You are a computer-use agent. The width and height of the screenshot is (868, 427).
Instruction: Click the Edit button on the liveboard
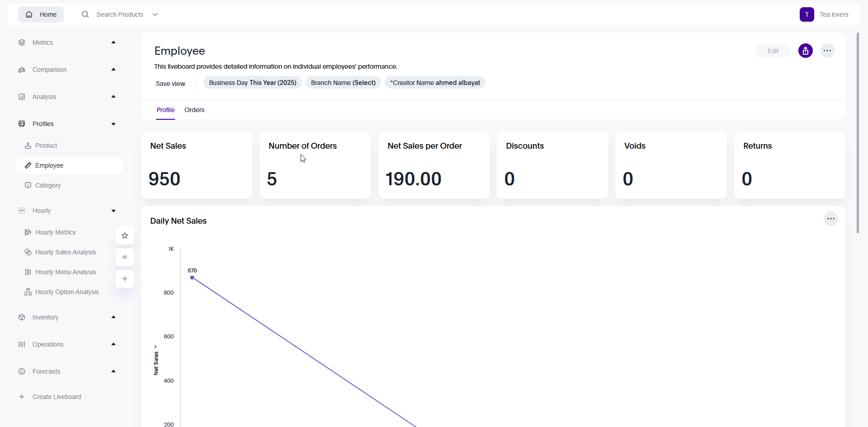(773, 51)
